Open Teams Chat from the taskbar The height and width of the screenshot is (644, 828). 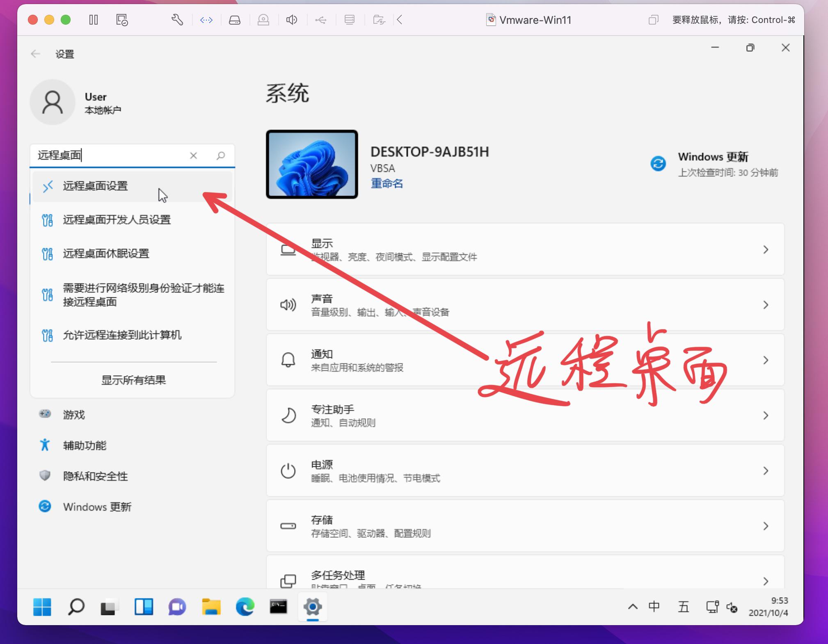point(177,607)
